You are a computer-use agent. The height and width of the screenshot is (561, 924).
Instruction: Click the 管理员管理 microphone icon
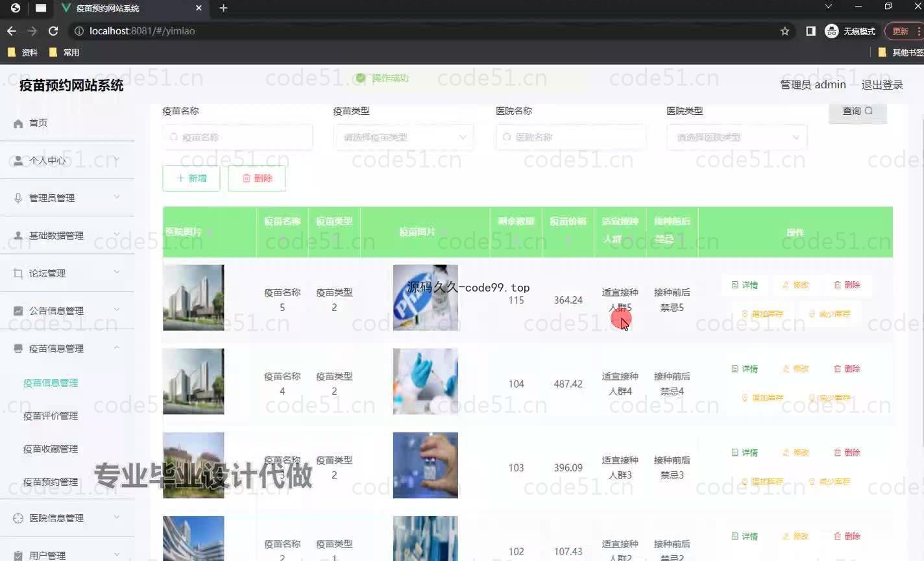[x=18, y=198]
